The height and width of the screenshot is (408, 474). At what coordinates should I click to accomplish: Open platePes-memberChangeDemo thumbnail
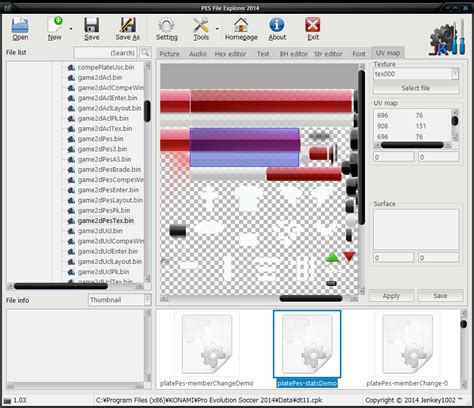pos(207,349)
